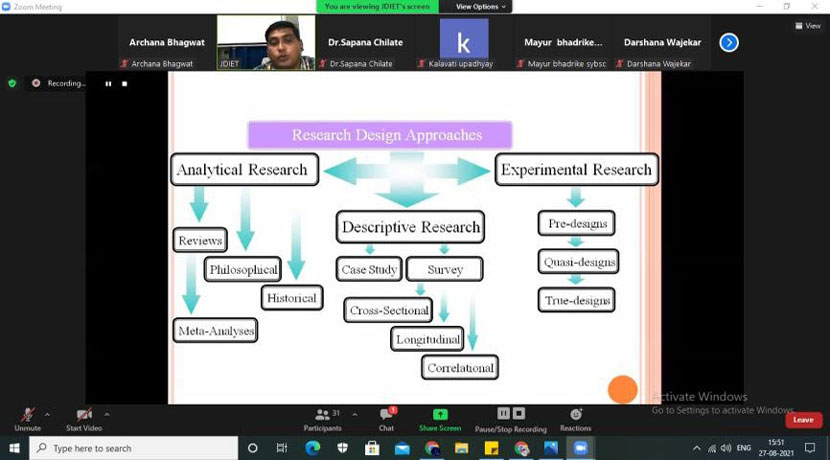
Task: Pause recording with the top-left pause button
Action: click(108, 84)
